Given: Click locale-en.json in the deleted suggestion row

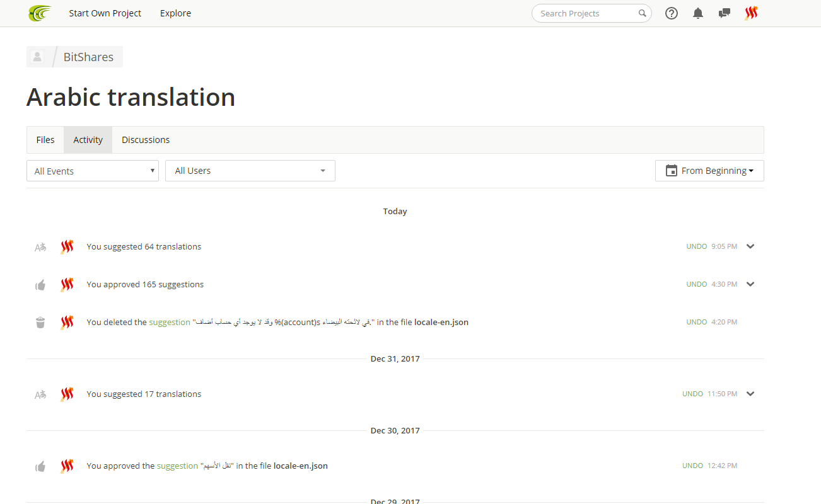Looking at the screenshot, I should (441, 322).
